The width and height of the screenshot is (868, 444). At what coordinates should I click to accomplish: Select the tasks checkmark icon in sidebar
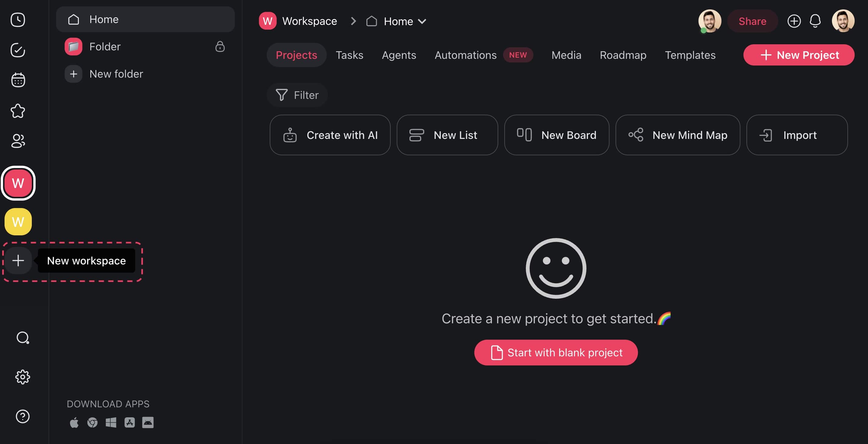(x=18, y=50)
